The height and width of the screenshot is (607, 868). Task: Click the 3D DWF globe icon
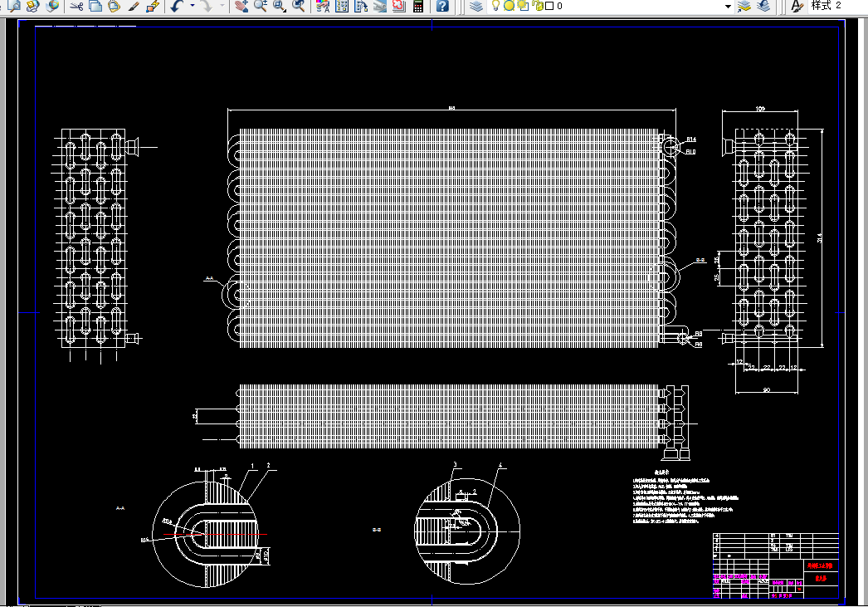click(52, 6)
